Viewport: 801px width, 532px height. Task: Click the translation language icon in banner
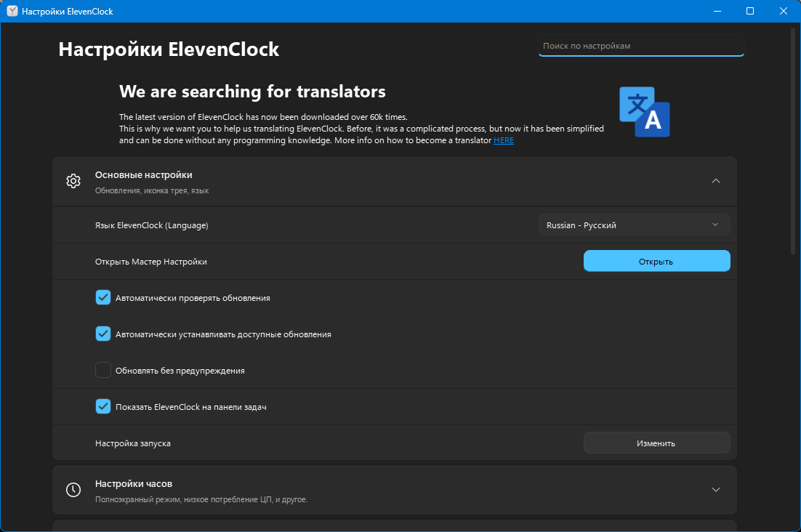point(644,112)
